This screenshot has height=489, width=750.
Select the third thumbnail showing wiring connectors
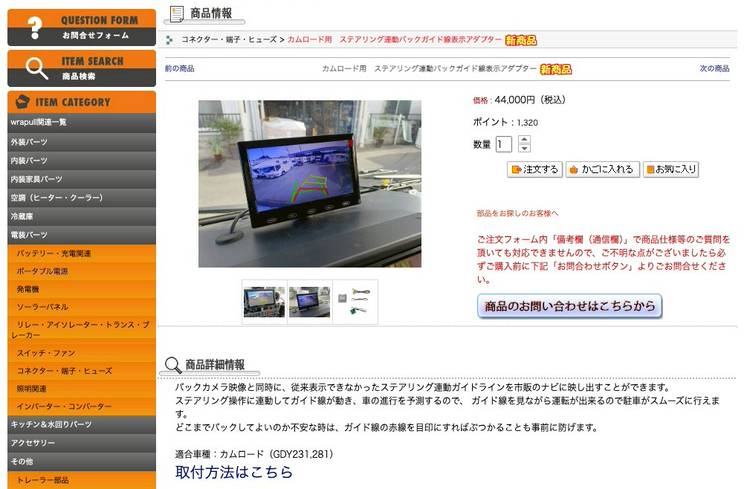click(356, 301)
